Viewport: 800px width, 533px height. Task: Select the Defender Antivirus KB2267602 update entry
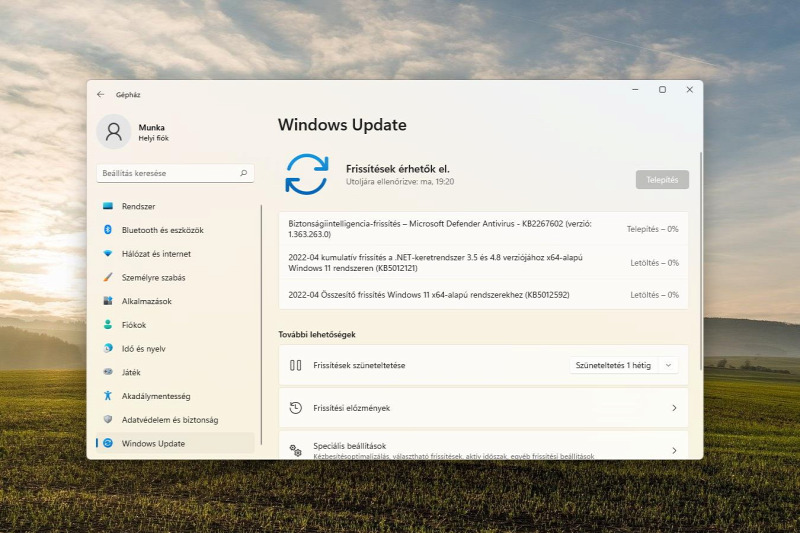coord(483,229)
